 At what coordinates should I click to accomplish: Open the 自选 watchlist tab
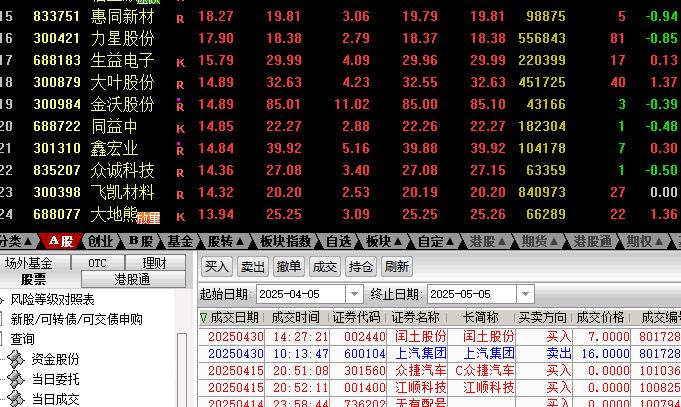pos(338,241)
